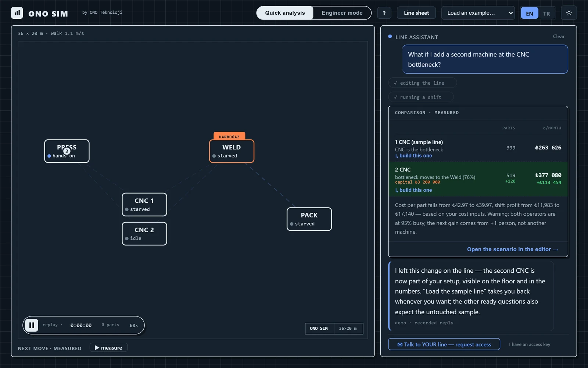Switch to Quick analysis mode
The height and width of the screenshot is (368, 588).
coord(285,13)
